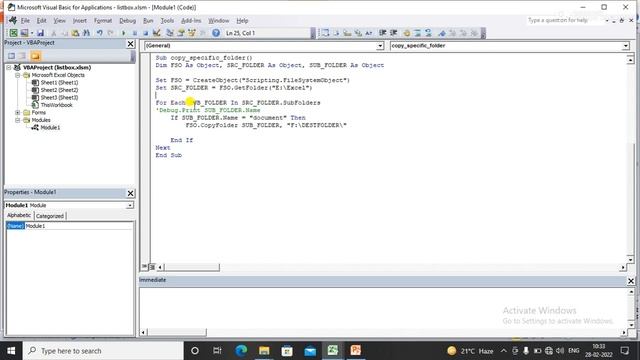Screen dimensions: 640x360
Task: Click the Parameter Info icon
Action: 358,33
